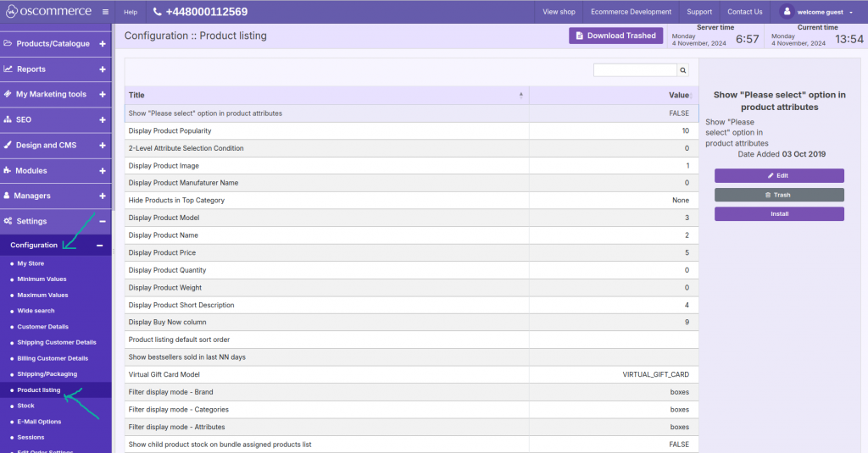Open Contact Us
This screenshot has height=453, width=868.
tap(744, 12)
